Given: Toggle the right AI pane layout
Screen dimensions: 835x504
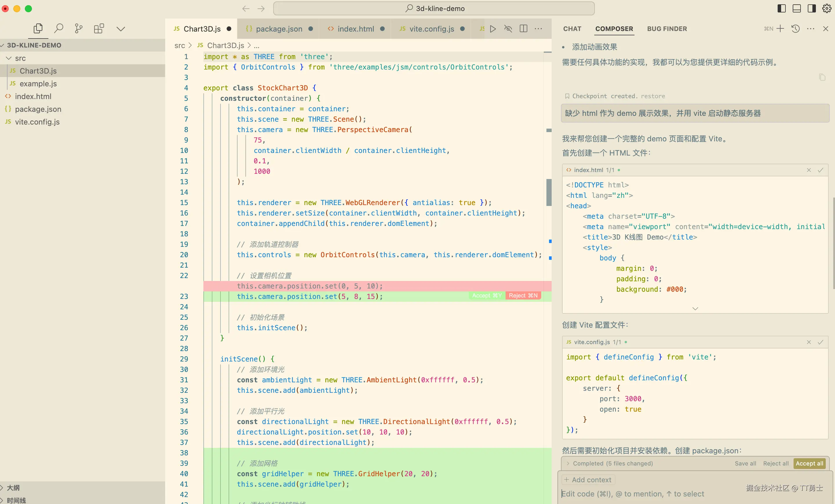Looking at the screenshot, I should 812,8.
